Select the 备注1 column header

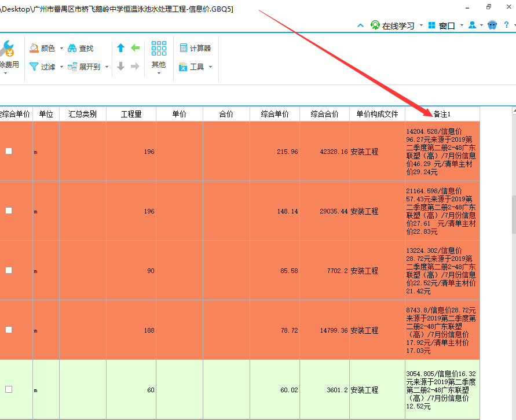click(x=442, y=114)
